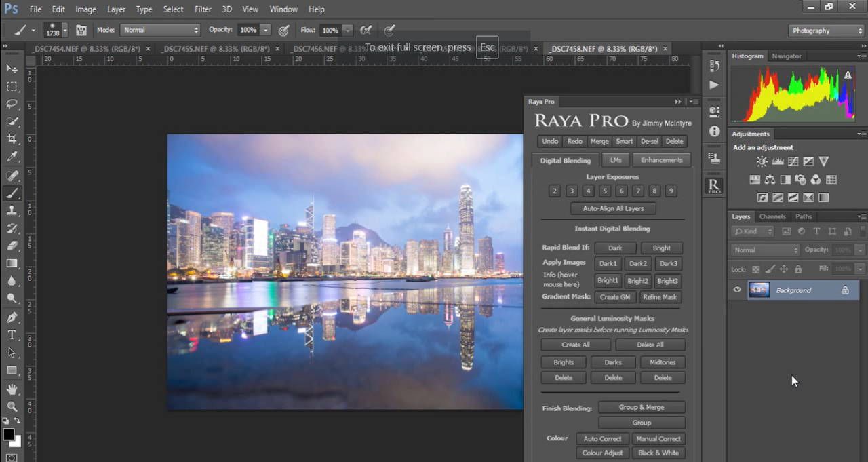Viewport: 868px width, 462px height.
Task: Open the Layers panel flyout menu
Action: (861, 216)
